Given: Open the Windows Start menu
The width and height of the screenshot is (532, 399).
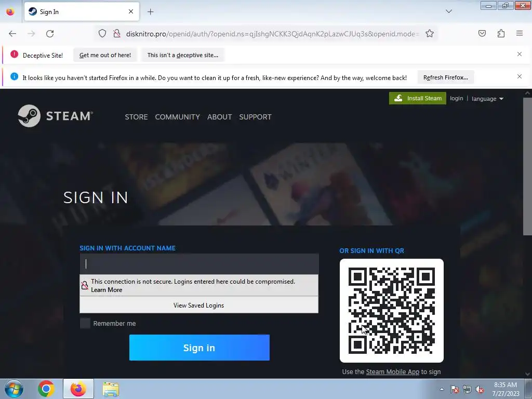Looking at the screenshot, I should coord(14,389).
